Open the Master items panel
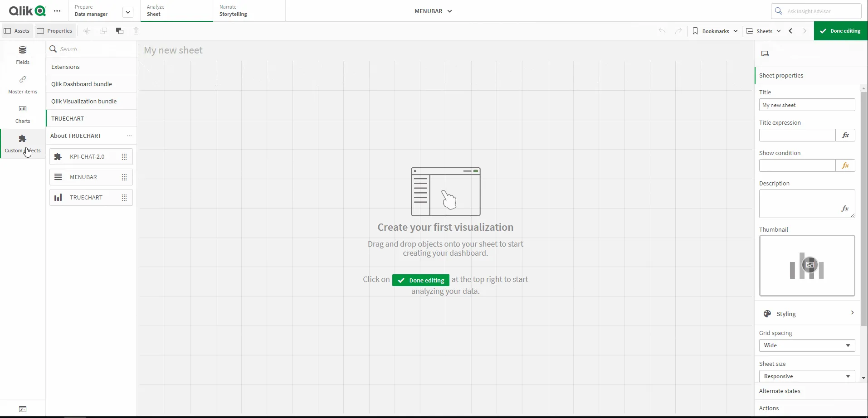Viewport: 868px width, 418px height. pyautogui.click(x=22, y=84)
